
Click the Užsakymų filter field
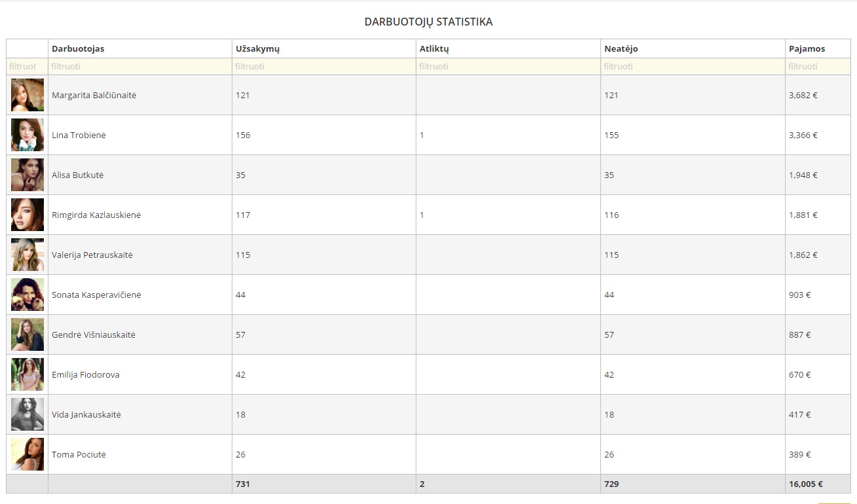click(x=323, y=66)
